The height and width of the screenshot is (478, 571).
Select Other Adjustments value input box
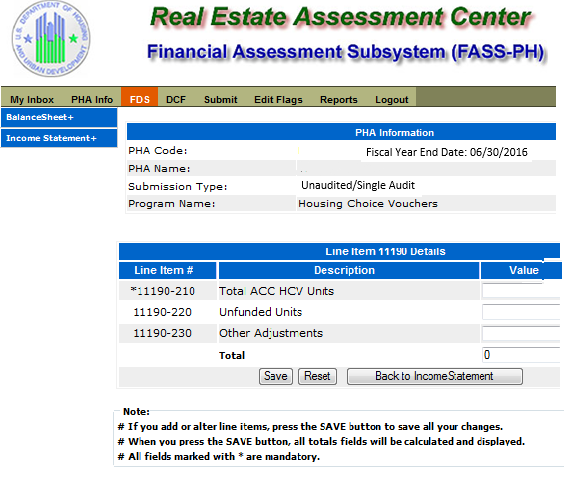pos(521,333)
